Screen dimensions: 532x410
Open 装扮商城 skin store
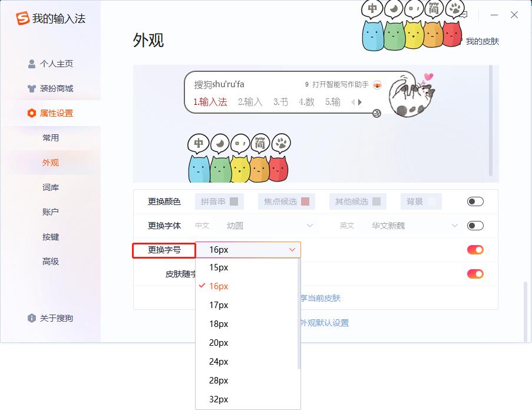tap(56, 88)
